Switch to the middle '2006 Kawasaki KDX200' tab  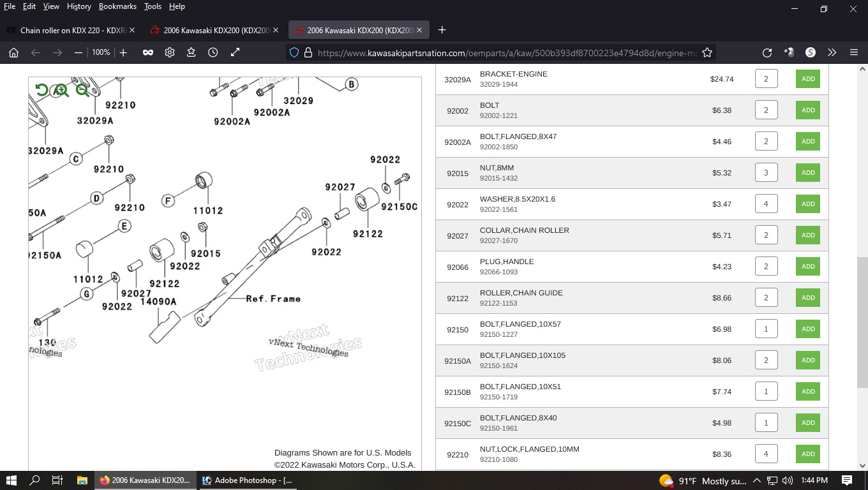tap(214, 30)
